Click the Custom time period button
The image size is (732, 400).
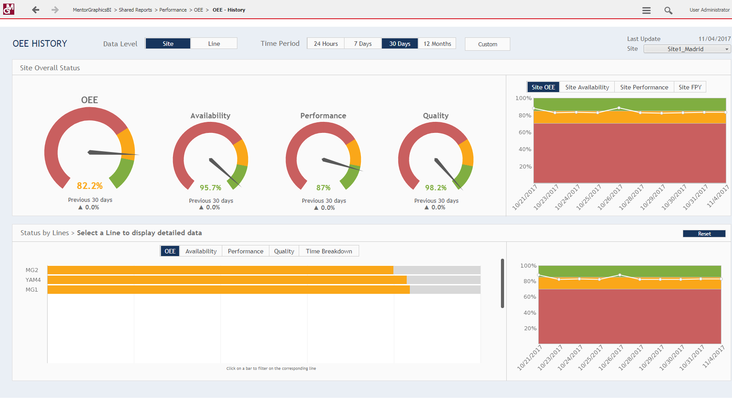[487, 44]
